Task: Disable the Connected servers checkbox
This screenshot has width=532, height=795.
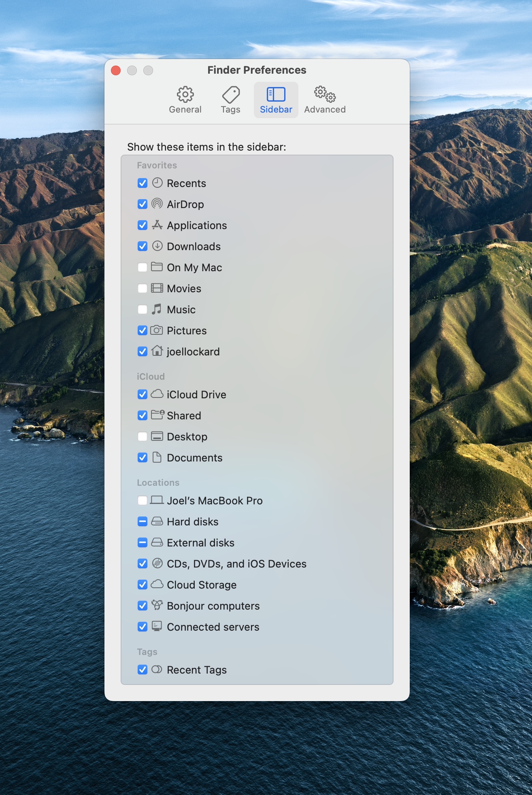Action: tap(143, 627)
